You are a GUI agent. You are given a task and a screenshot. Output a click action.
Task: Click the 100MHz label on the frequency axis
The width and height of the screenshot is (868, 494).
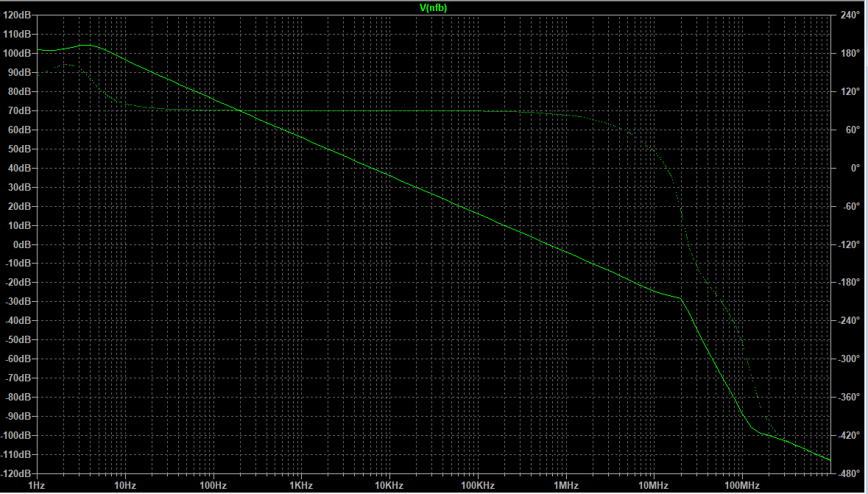[742, 486]
